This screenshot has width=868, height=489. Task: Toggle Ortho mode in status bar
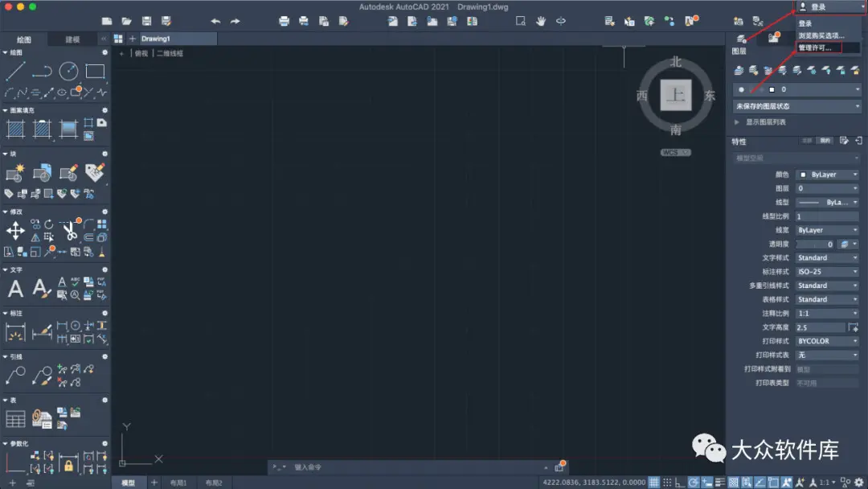[680, 483]
